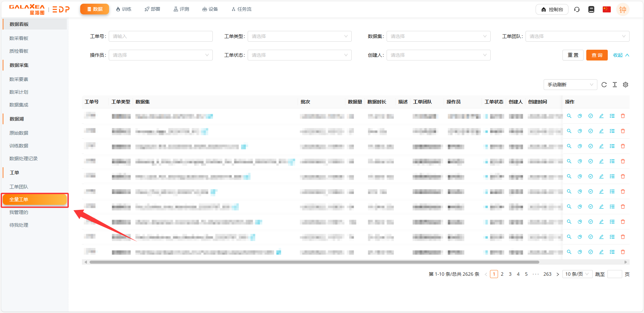Click the orange 查询 button
This screenshot has height=313, width=644.
click(597, 55)
